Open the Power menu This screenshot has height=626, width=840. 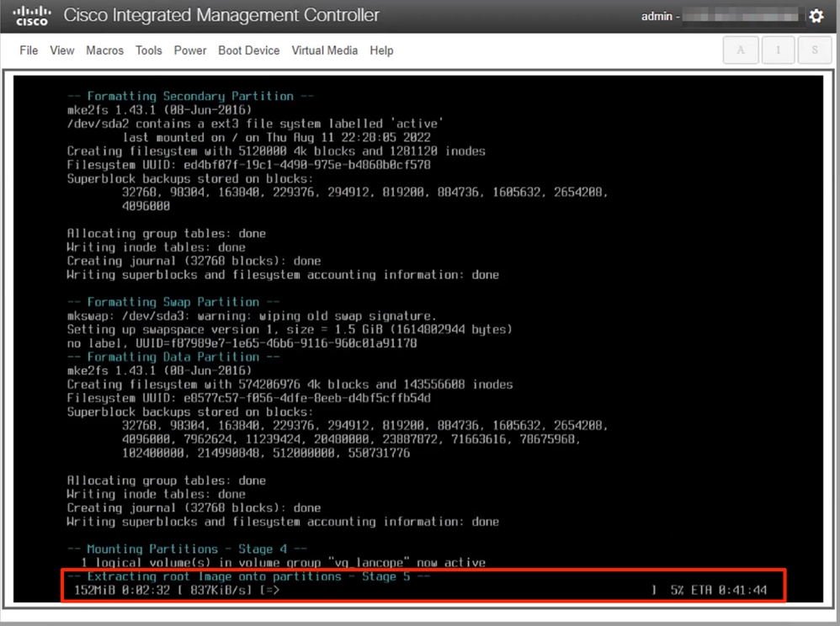tap(190, 50)
